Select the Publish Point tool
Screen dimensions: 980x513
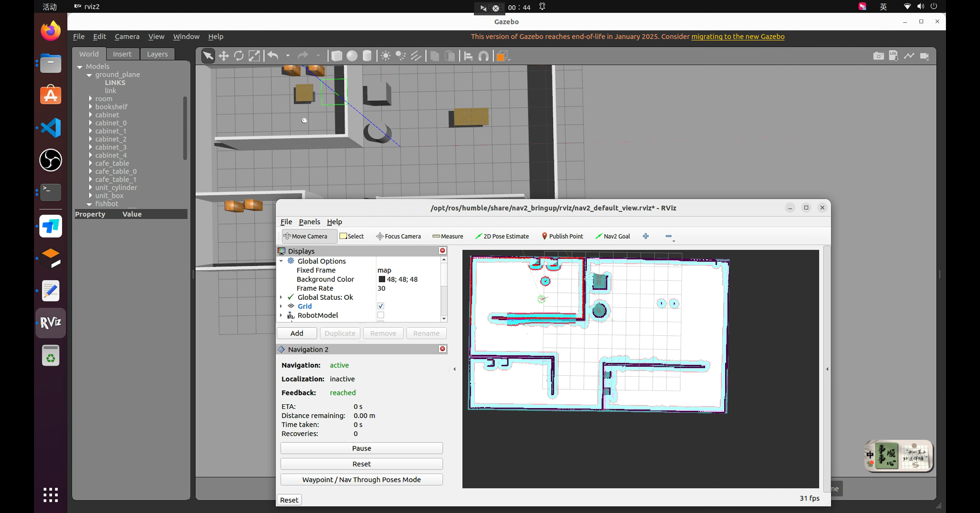point(562,236)
